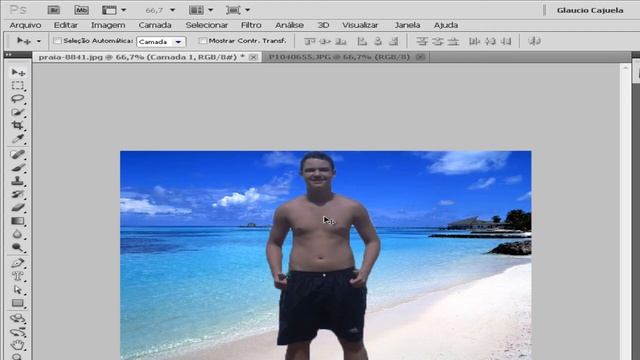Select the 3D Rotate tool
Screen dimensions: 640x360
(18, 318)
